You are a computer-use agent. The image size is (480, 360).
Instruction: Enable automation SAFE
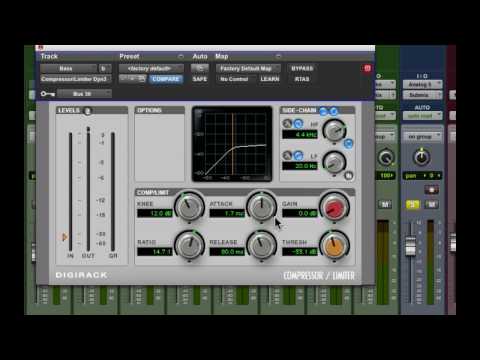point(200,79)
